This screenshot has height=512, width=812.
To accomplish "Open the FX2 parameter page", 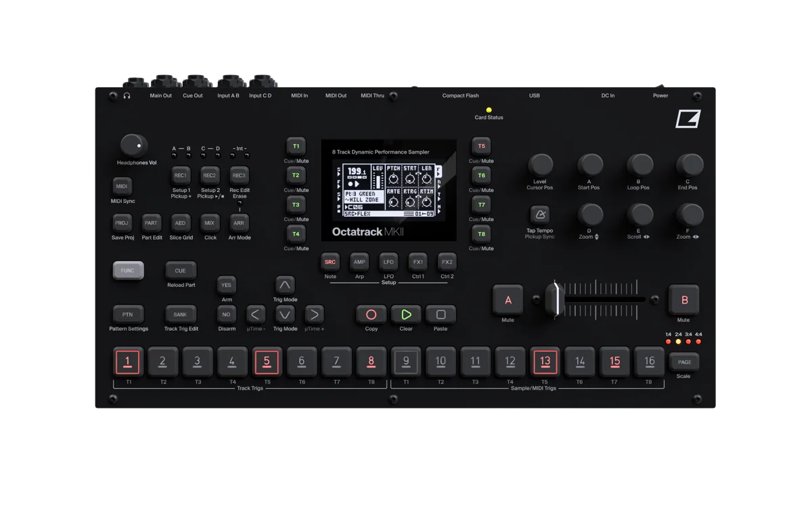I will click(x=447, y=262).
